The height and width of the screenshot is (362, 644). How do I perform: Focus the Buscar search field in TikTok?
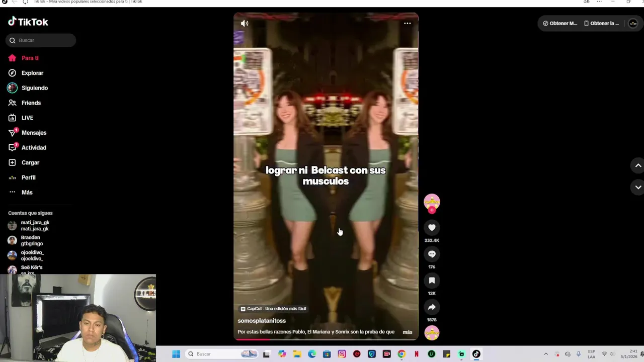click(41, 40)
